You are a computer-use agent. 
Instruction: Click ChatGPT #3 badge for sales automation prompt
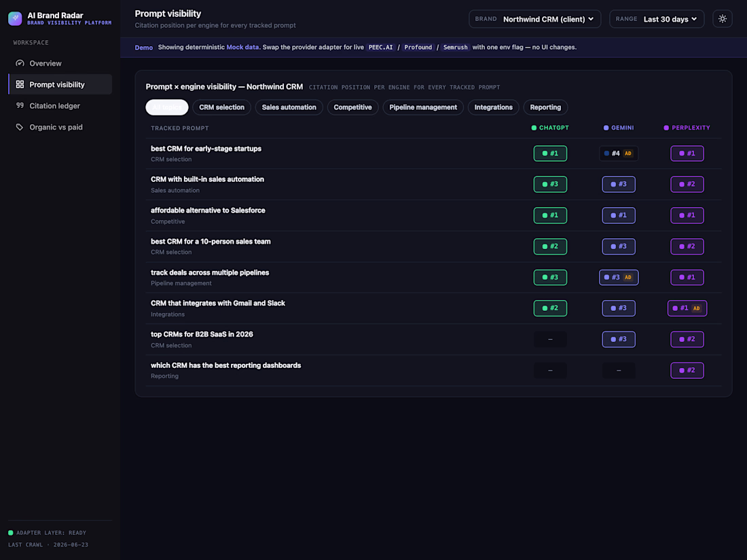pos(550,184)
